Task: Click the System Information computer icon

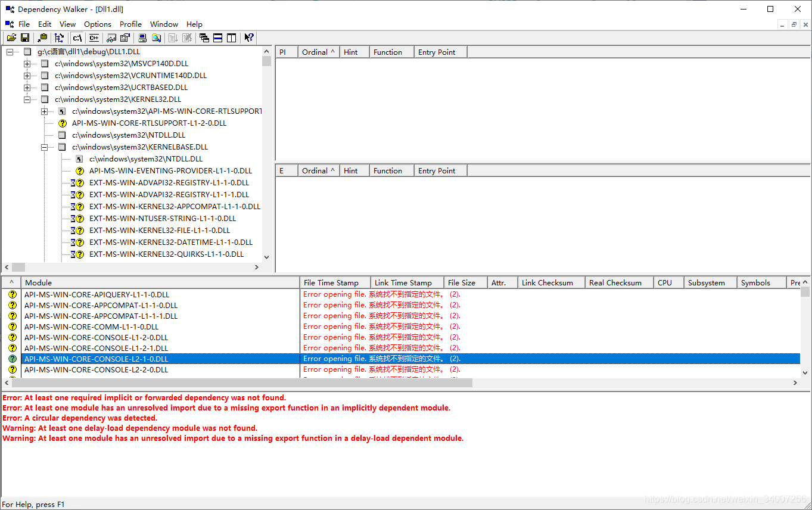Action: click(142, 38)
